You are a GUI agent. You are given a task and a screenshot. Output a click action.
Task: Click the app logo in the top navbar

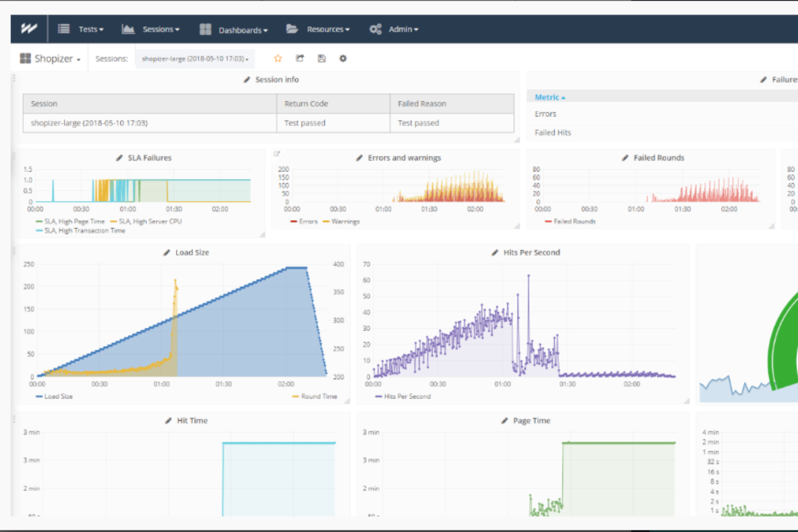29,29
